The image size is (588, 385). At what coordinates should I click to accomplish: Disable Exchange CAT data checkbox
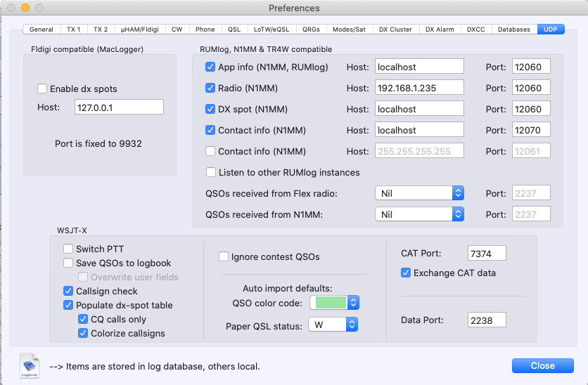click(406, 273)
